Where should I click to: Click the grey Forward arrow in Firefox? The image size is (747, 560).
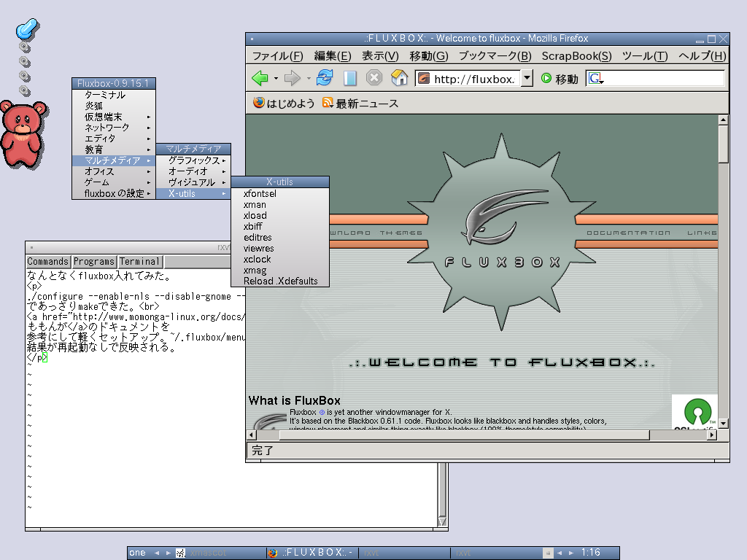[292, 78]
